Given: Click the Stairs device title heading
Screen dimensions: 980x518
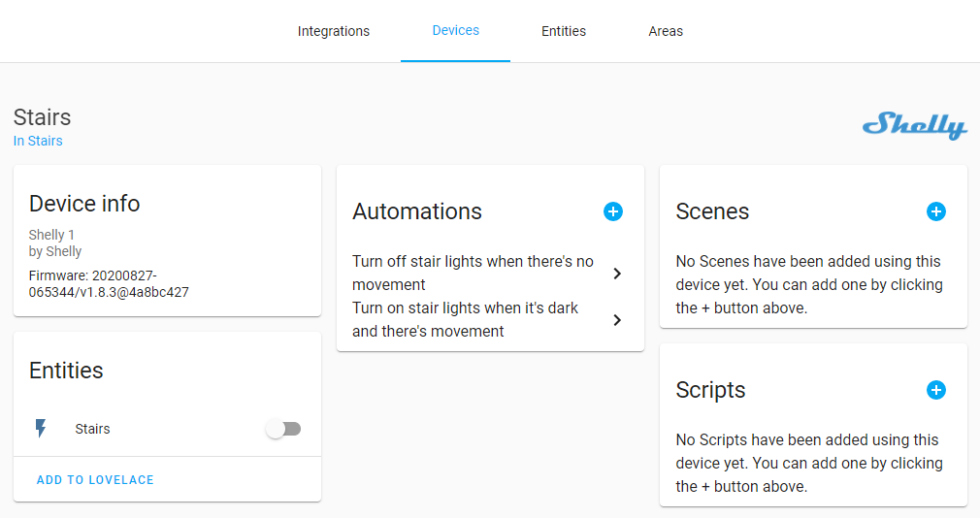Looking at the screenshot, I should tap(42, 117).
